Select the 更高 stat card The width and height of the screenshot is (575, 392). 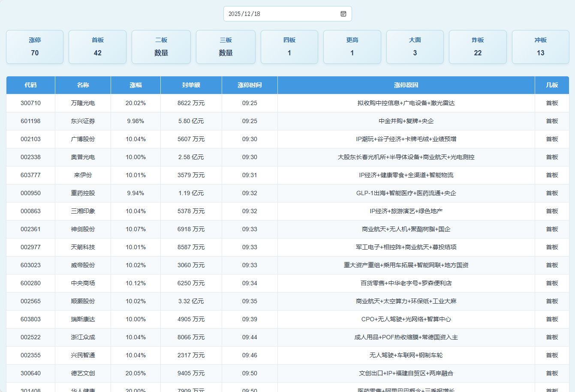pyautogui.click(x=352, y=47)
